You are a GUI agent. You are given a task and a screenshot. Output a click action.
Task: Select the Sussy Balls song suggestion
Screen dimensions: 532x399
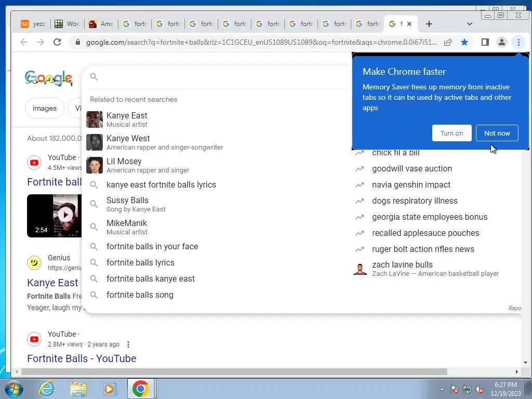pos(217,204)
